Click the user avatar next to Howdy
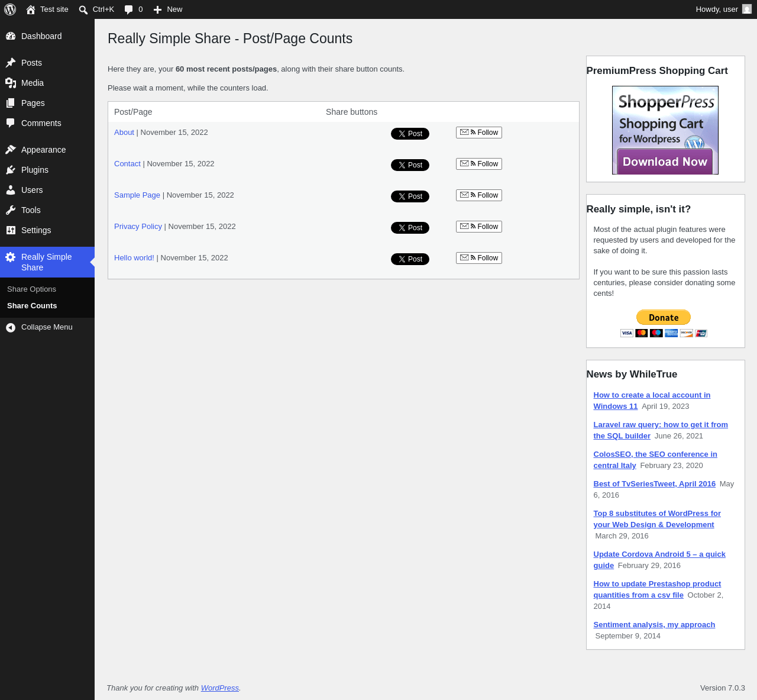This screenshot has height=700, width=757. [747, 9]
